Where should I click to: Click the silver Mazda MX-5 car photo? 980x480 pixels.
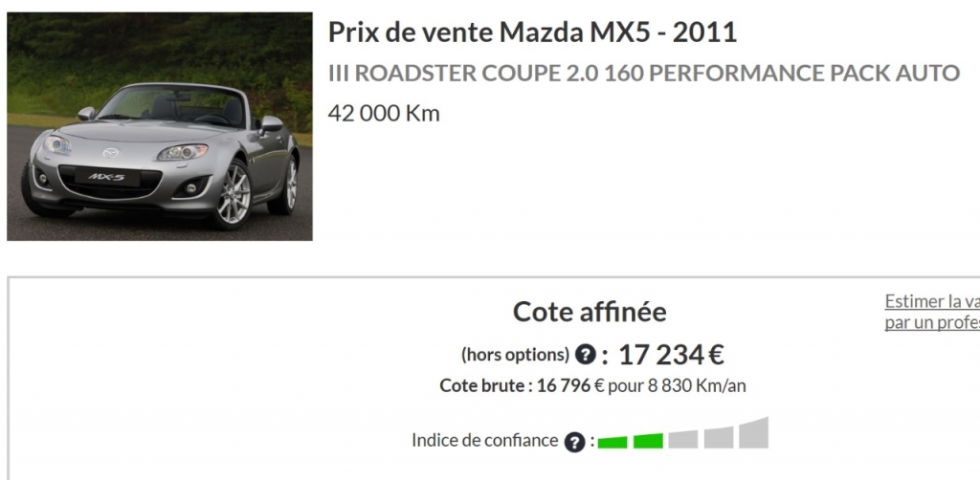point(160,126)
